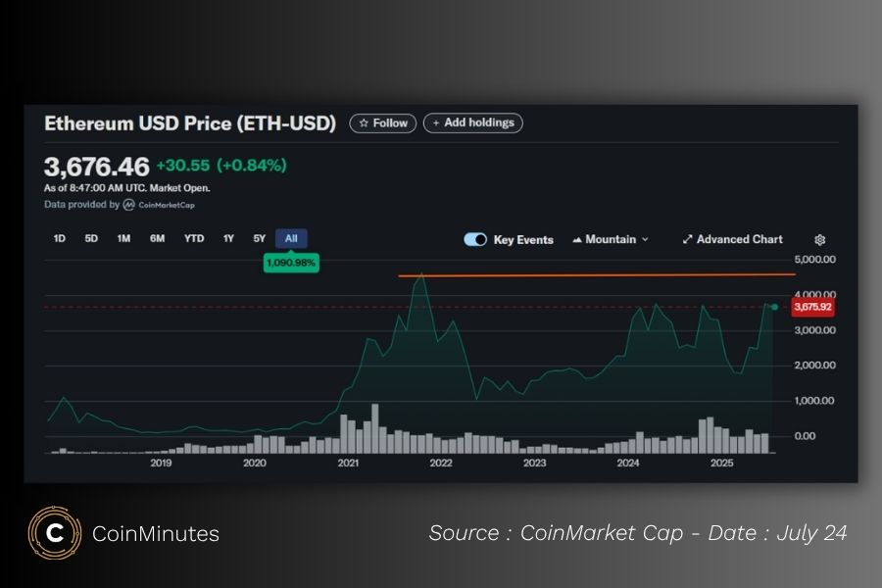Open the Mountain chart type dropdown
The image size is (882, 588).
point(611,239)
